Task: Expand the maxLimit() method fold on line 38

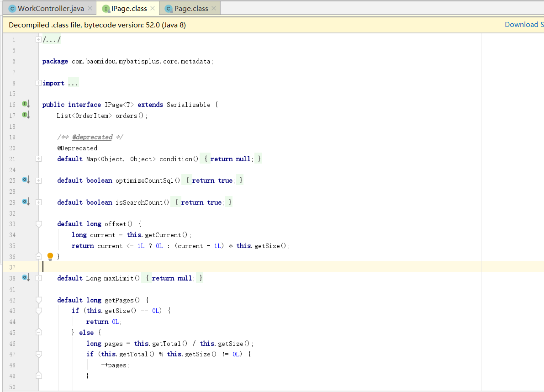Action: [x=38, y=278]
